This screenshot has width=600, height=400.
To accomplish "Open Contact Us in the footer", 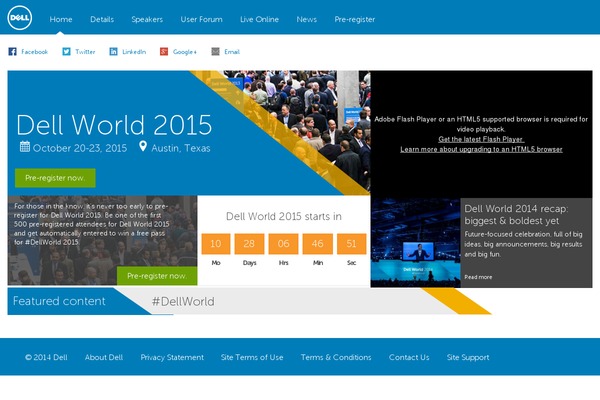I will coord(409,357).
